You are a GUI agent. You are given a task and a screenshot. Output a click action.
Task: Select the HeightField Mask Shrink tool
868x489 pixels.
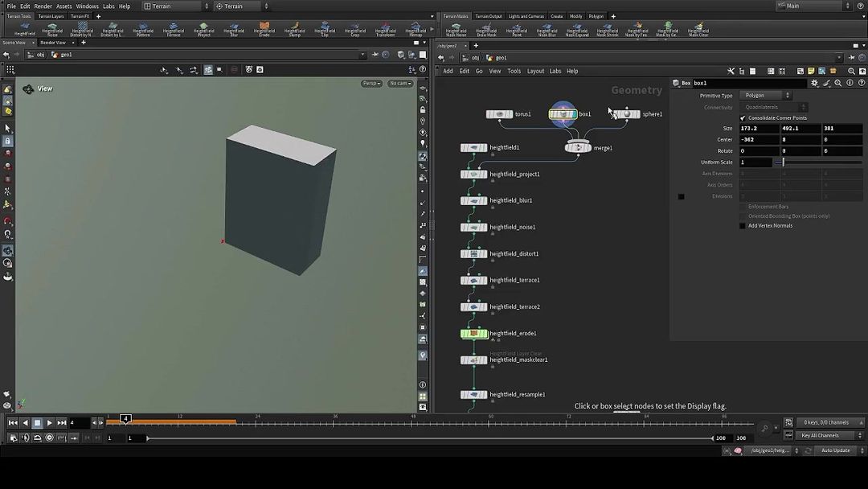tap(608, 29)
